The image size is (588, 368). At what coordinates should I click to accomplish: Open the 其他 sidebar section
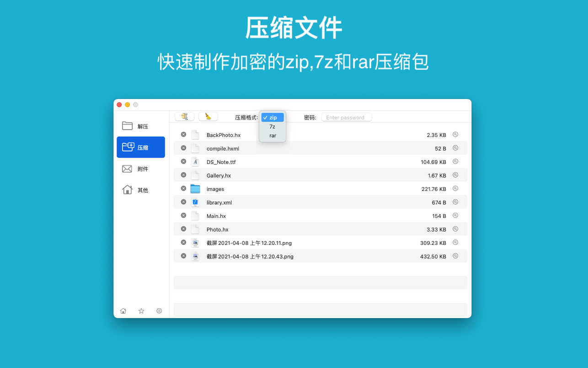141,190
